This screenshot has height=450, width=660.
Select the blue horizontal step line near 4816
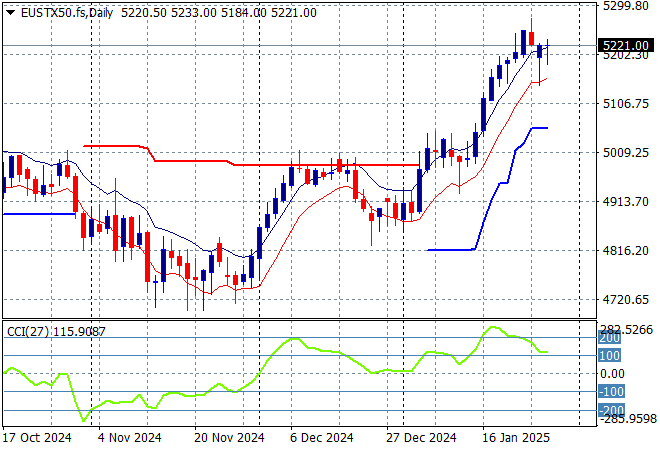(x=450, y=249)
